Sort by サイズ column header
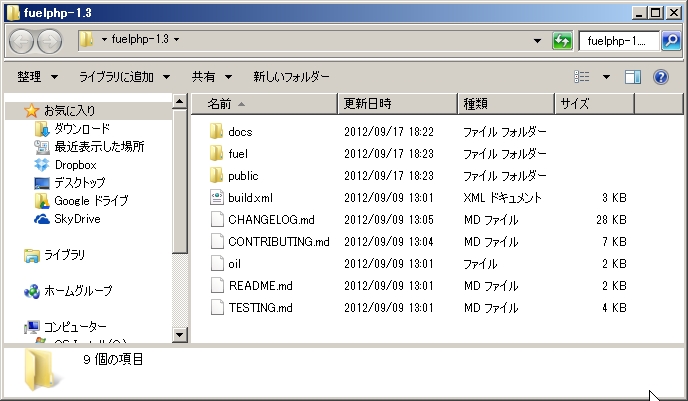 coord(595,104)
